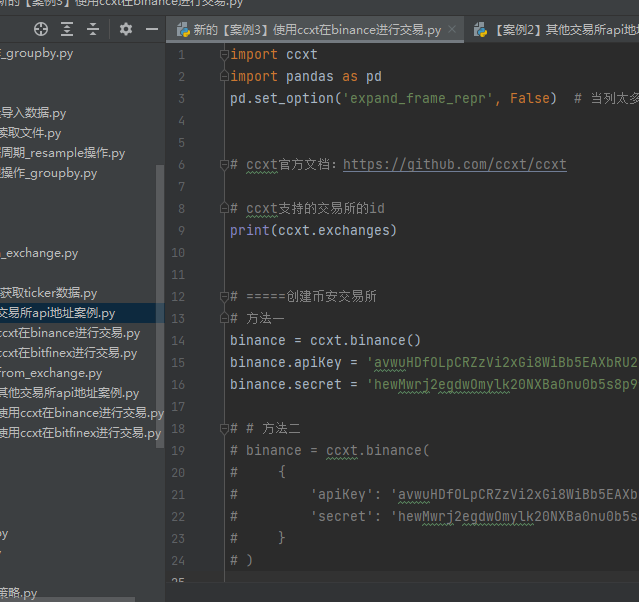Hide the project tool window
Image resolution: width=639 pixels, height=602 pixels.
[152, 30]
